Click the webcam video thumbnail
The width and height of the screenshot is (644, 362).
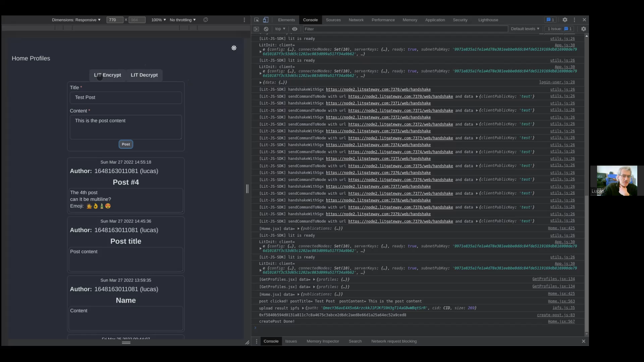617,181
